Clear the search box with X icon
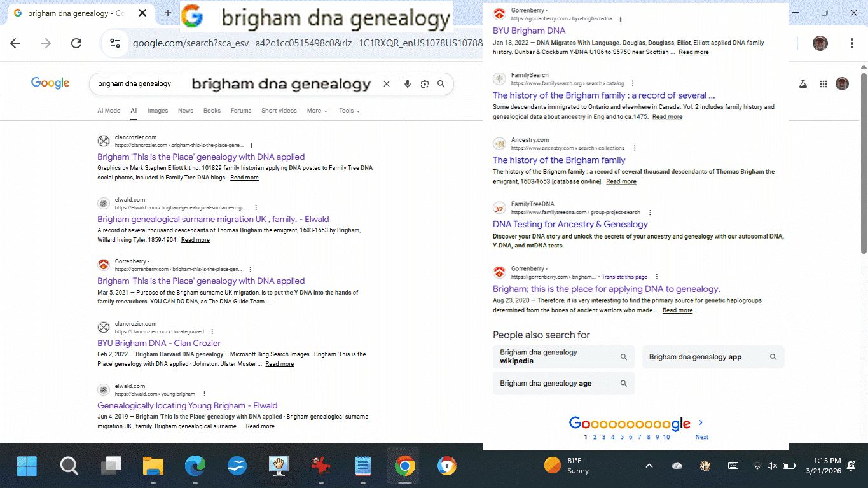 pyautogui.click(x=386, y=84)
